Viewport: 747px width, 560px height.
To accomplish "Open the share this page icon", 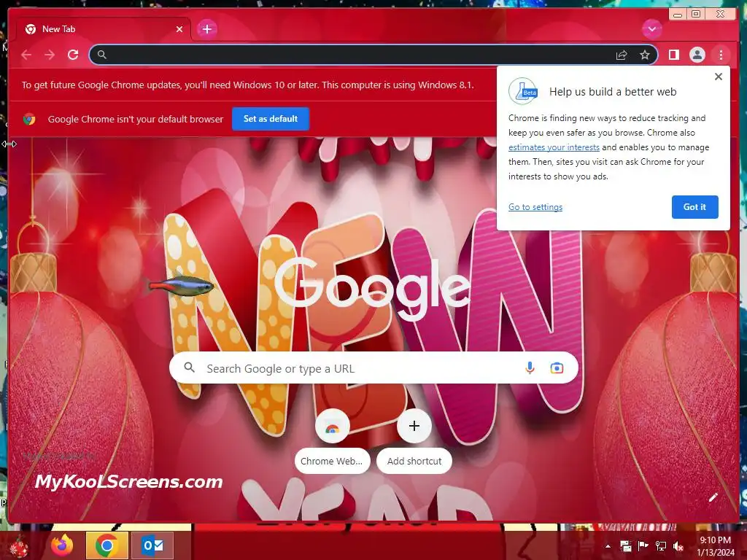I will [622, 55].
